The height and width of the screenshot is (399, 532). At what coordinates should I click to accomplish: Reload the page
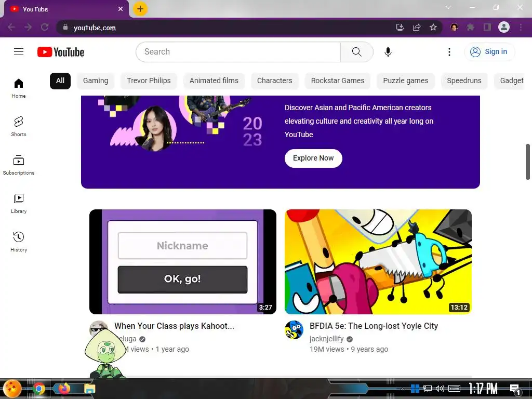click(45, 27)
